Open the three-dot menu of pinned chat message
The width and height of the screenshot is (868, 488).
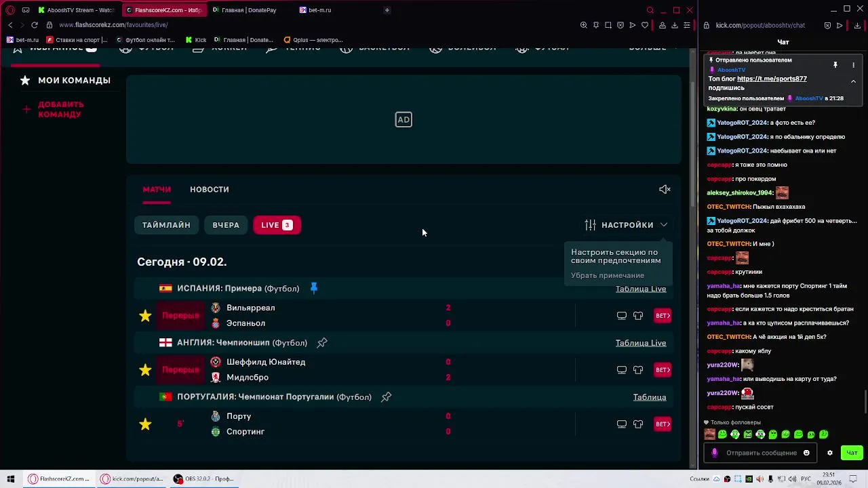(853, 65)
